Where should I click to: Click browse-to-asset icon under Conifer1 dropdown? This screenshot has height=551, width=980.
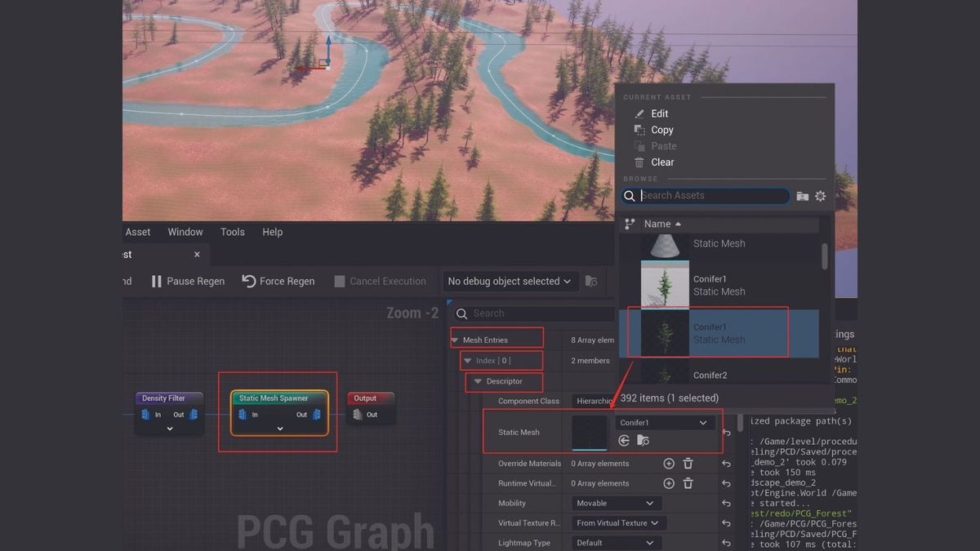click(644, 441)
